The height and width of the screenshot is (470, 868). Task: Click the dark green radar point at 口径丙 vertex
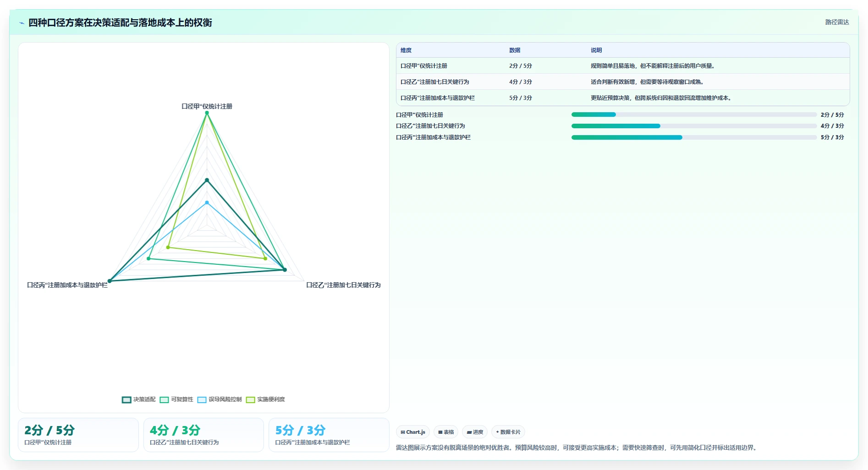click(110, 281)
